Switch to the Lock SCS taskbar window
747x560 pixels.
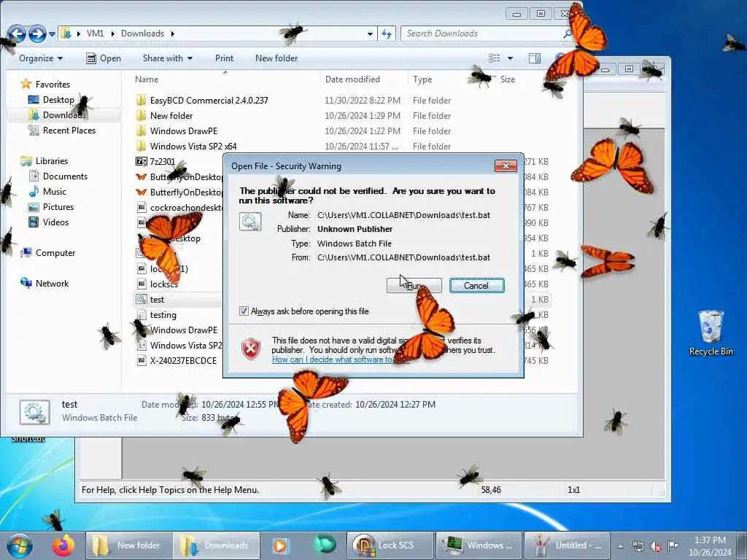click(390, 545)
